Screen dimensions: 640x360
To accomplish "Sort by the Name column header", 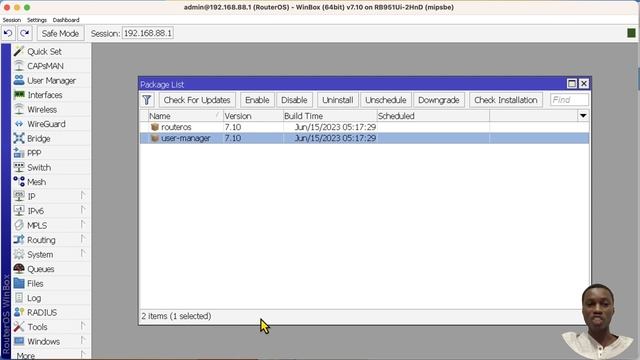I will coord(185,116).
